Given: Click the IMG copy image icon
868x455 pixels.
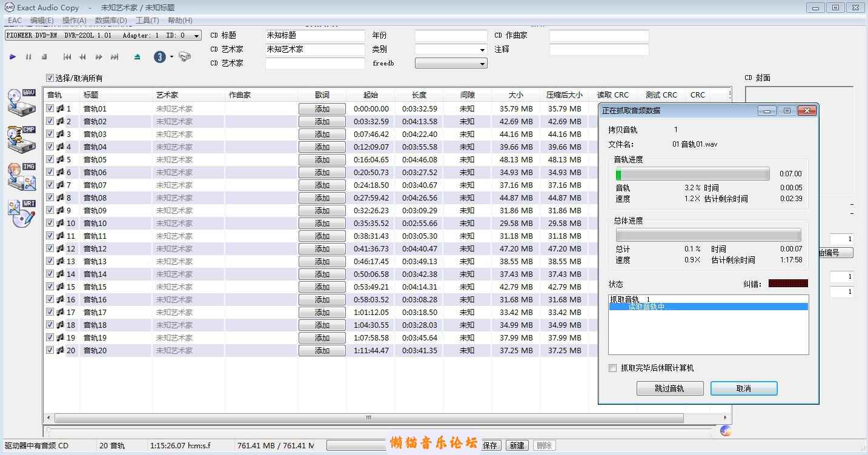Looking at the screenshot, I should click(22, 176).
